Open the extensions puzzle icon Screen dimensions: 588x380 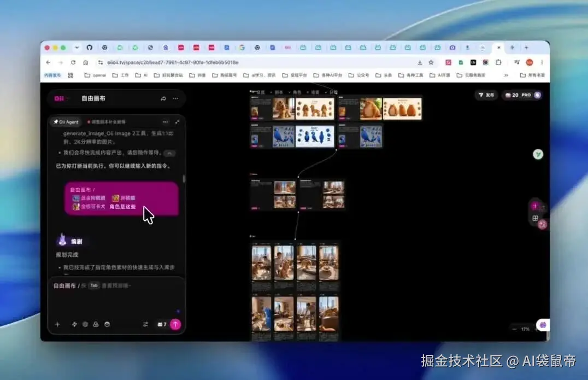click(498, 62)
